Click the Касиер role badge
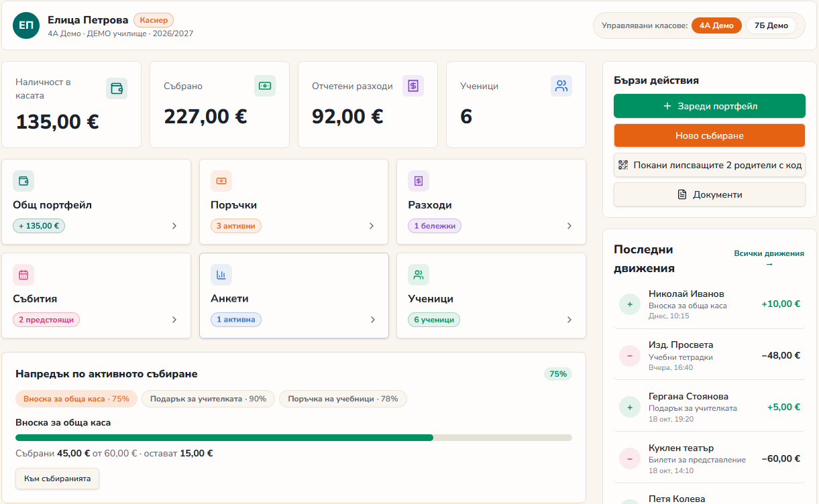 (154, 20)
